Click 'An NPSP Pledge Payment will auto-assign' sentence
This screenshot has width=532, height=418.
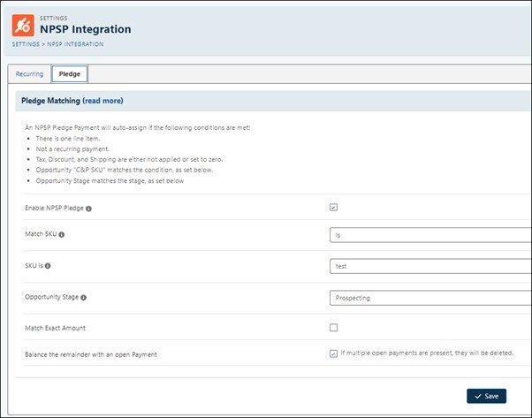[137, 128]
